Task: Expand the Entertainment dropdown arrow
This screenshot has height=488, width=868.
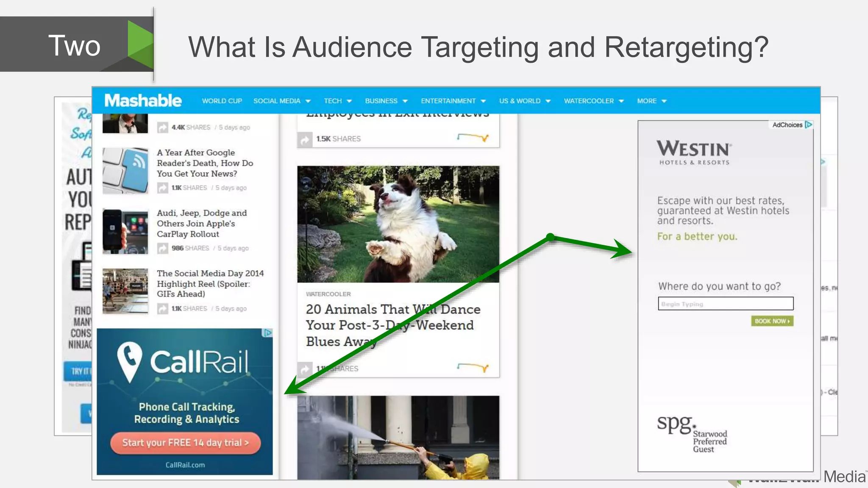Action: pyautogui.click(x=483, y=101)
